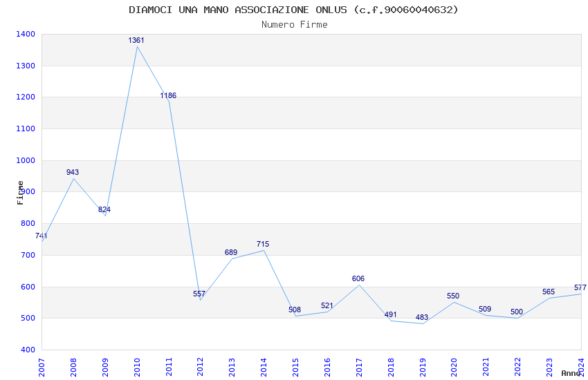Select the 550 data label for 2020
588x380 pixels.
click(x=453, y=296)
